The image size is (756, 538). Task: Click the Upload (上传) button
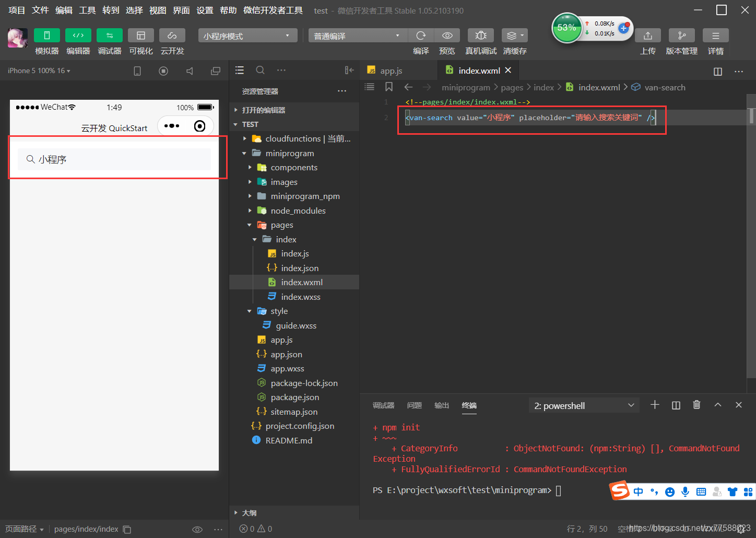pos(648,35)
